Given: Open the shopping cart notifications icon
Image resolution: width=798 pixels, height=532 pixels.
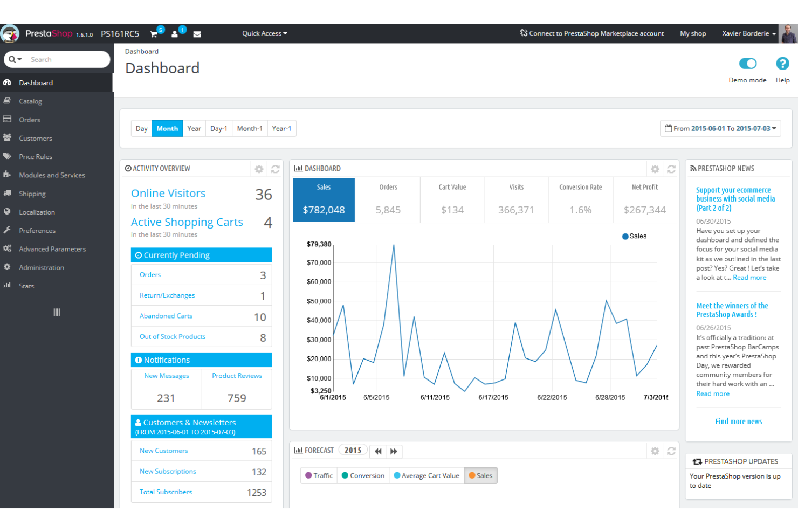Looking at the screenshot, I should pyautogui.click(x=154, y=33).
